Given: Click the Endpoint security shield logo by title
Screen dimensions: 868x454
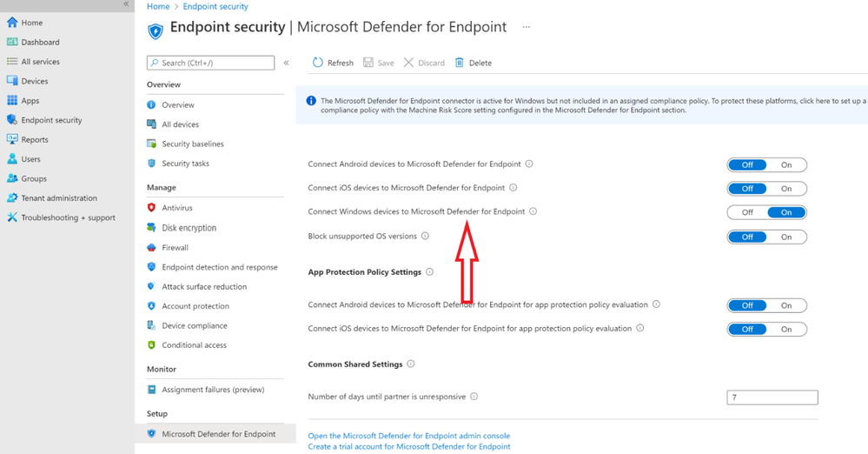Looking at the screenshot, I should pyautogui.click(x=156, y=30).
